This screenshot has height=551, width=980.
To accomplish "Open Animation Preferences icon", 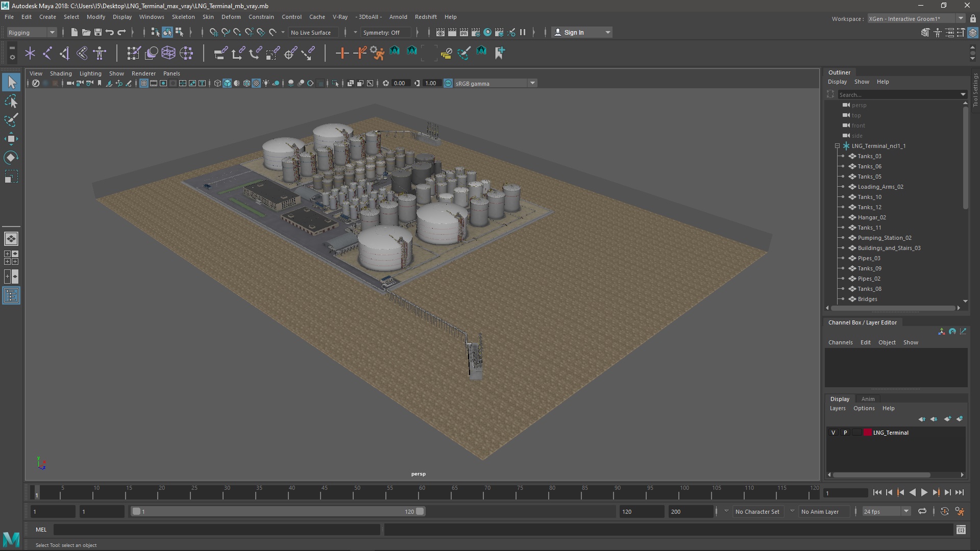I will tap(960, 511).
